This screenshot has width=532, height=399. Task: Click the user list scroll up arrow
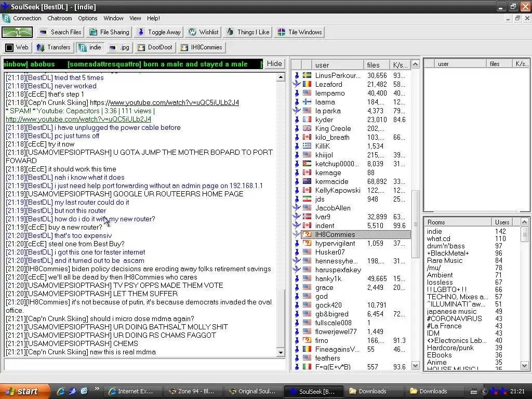(x=415, y=64)
